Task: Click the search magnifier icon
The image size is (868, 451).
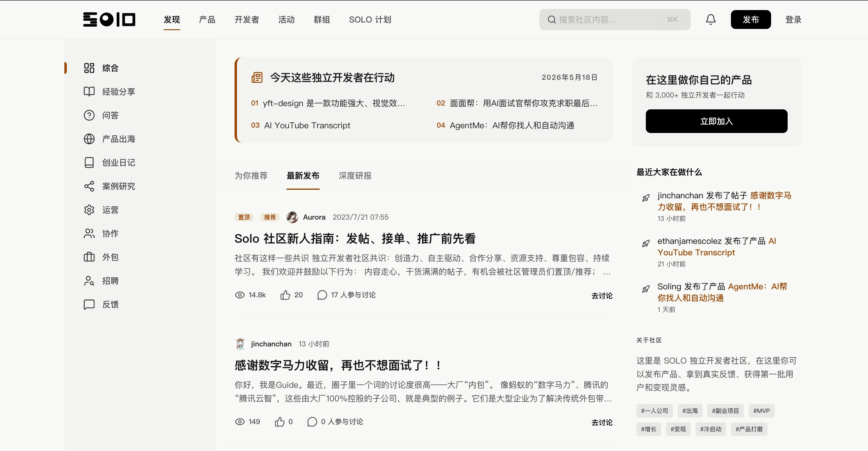Action: point(552,20)
